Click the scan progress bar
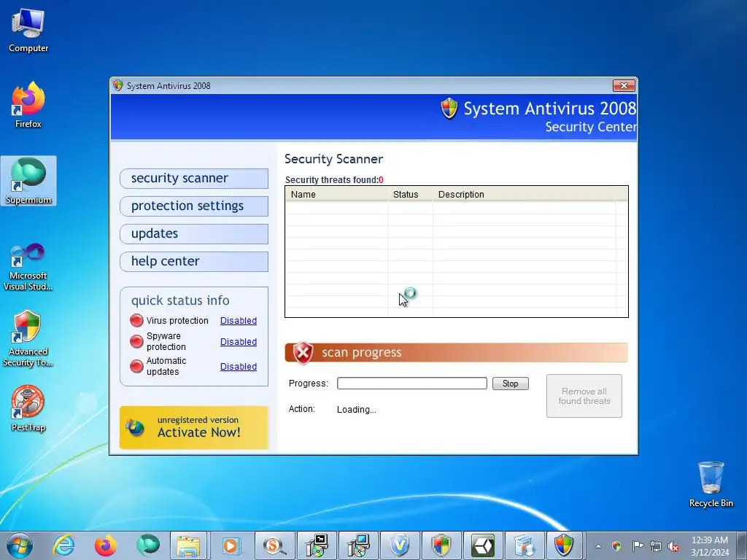Image resolution: width=747 pixels, height=560 pixels. coord(412,384)
